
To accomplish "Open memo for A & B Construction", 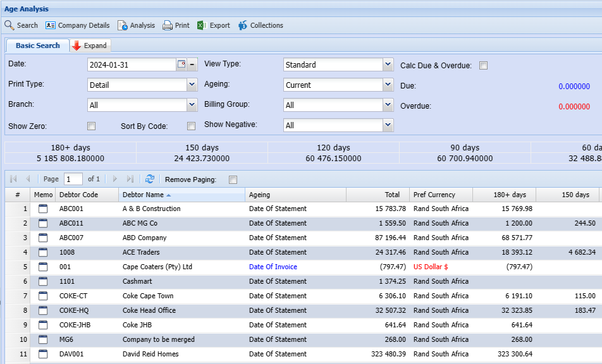I will coord(43,209).
